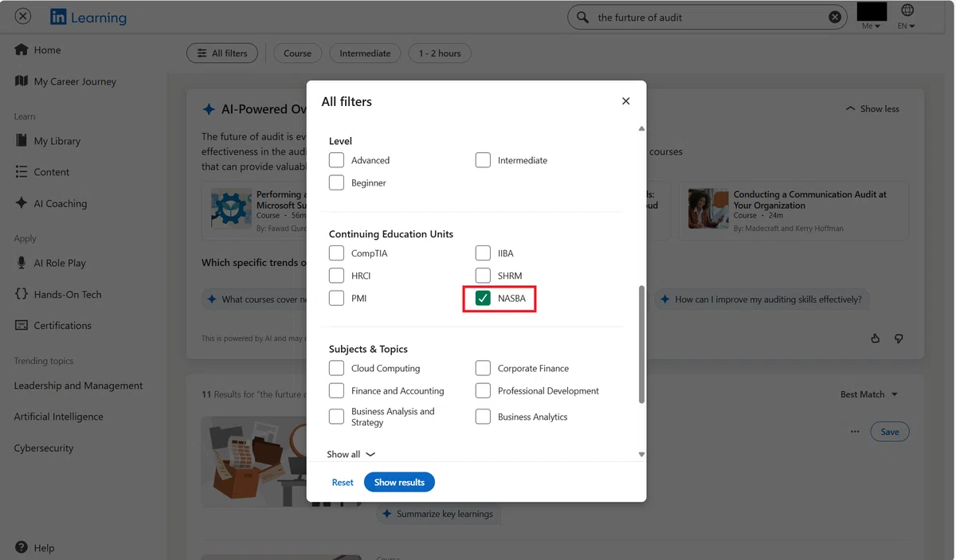This screenshot has height=560, width=956.
Task: Check the PMI checkbox
Action: 336,298
